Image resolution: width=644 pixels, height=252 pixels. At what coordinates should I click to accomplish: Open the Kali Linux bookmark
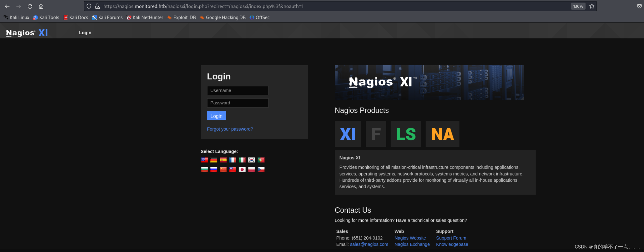coord(16,17)
